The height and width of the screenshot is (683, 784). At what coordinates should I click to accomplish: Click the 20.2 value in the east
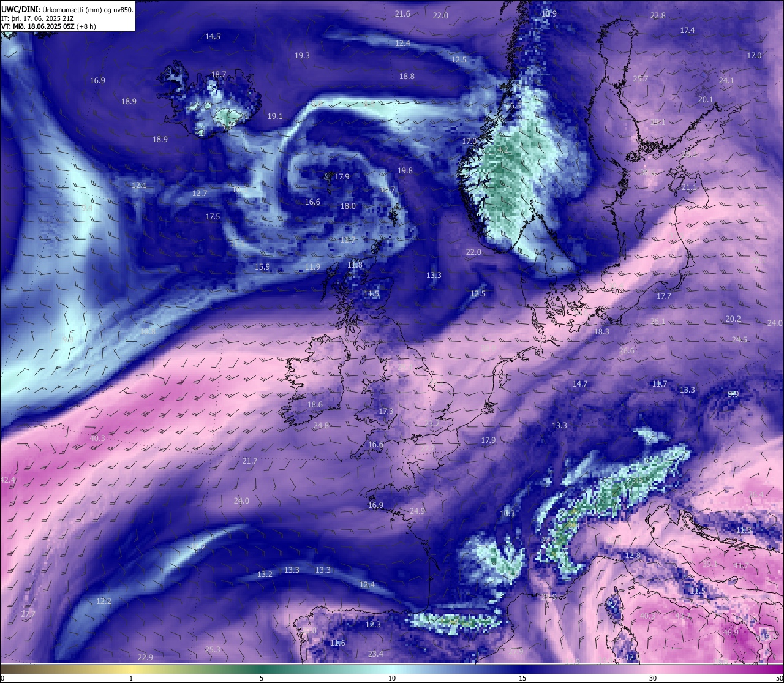coord(733,319)
